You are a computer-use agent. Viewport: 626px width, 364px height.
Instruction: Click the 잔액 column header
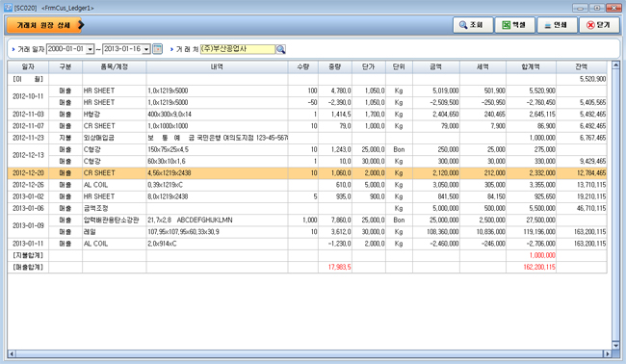point(582,67)
